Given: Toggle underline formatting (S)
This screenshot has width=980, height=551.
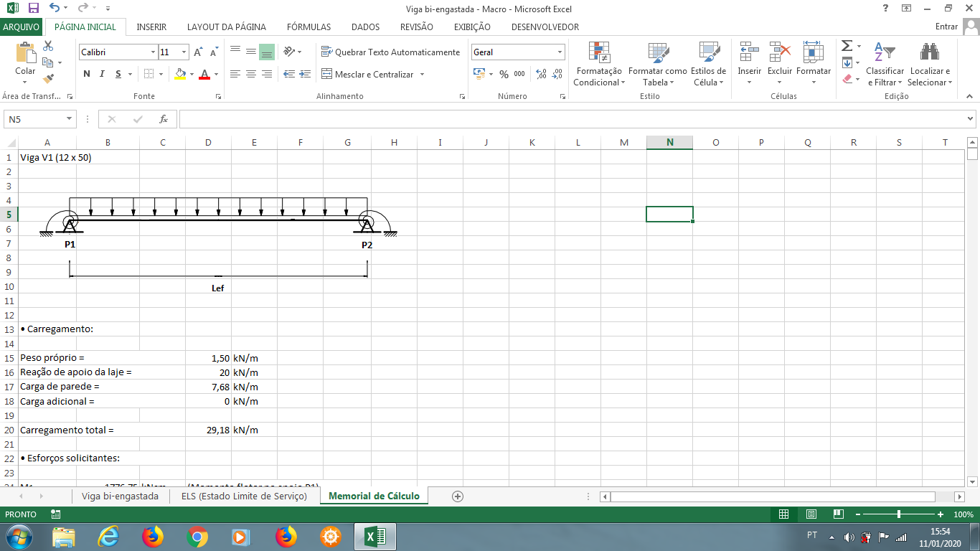Looking at the screenshot, I should [x=118, y=74].
